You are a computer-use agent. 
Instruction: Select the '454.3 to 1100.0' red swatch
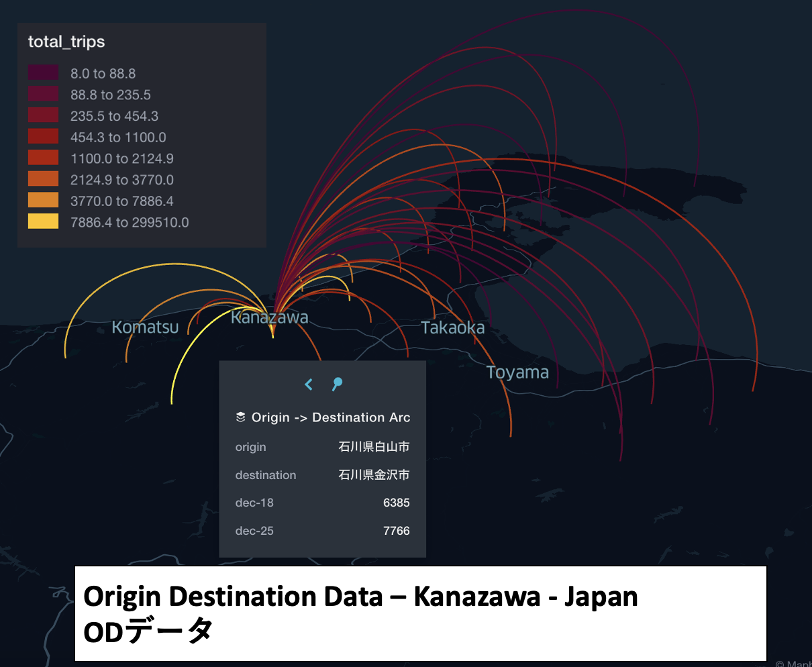[x=44, y=137]
